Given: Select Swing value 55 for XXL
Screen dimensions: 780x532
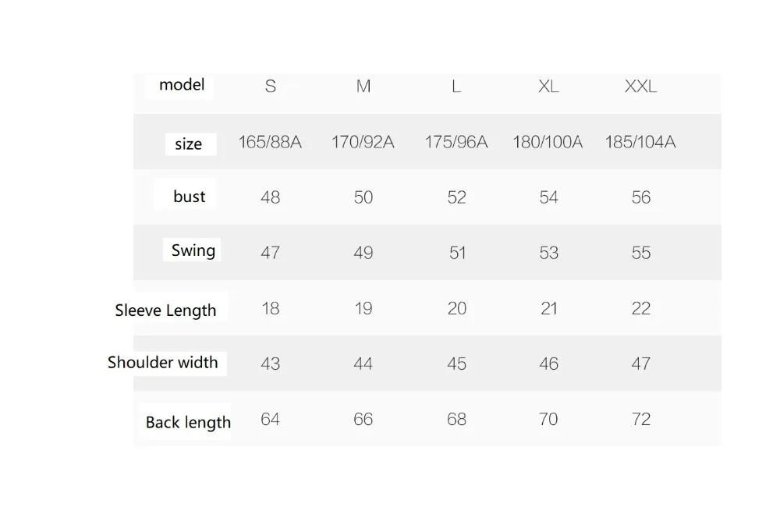Looking at the screenshot, I should 640,252.
